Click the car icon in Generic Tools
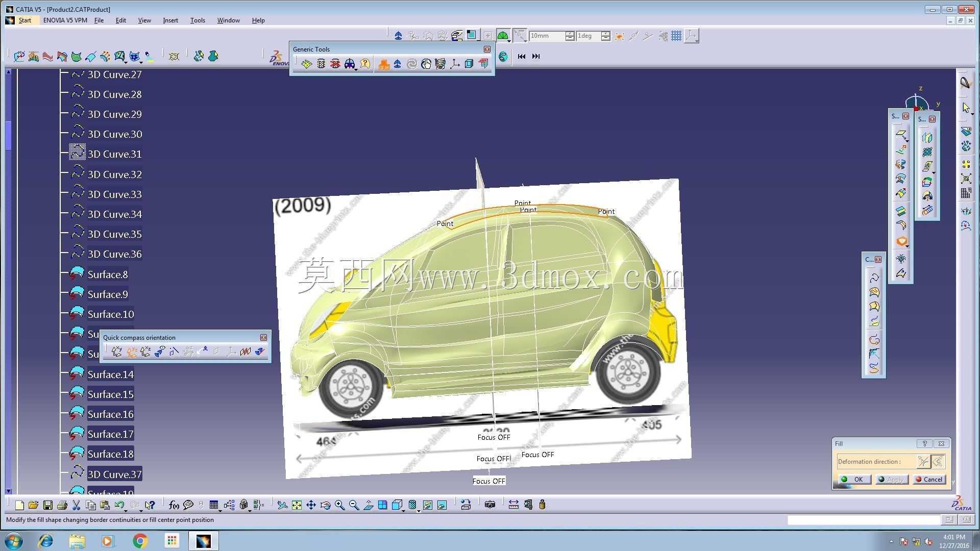 click(x=349, y=64)
